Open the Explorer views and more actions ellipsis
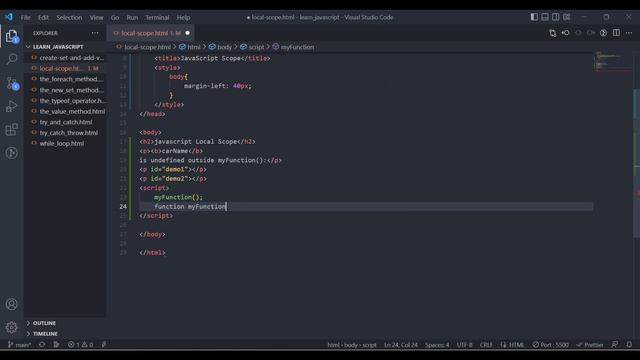Viewport: 640px width, 360px height. click(x=95, y=33)
